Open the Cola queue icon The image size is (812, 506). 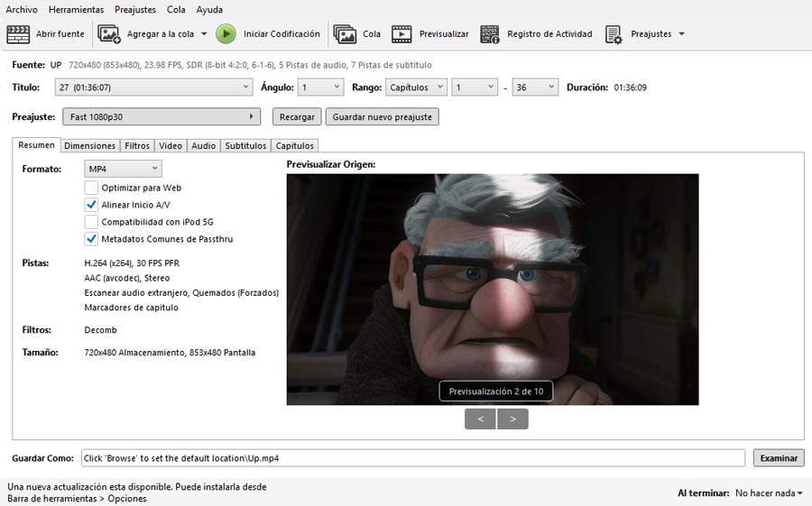click(345, 34)
